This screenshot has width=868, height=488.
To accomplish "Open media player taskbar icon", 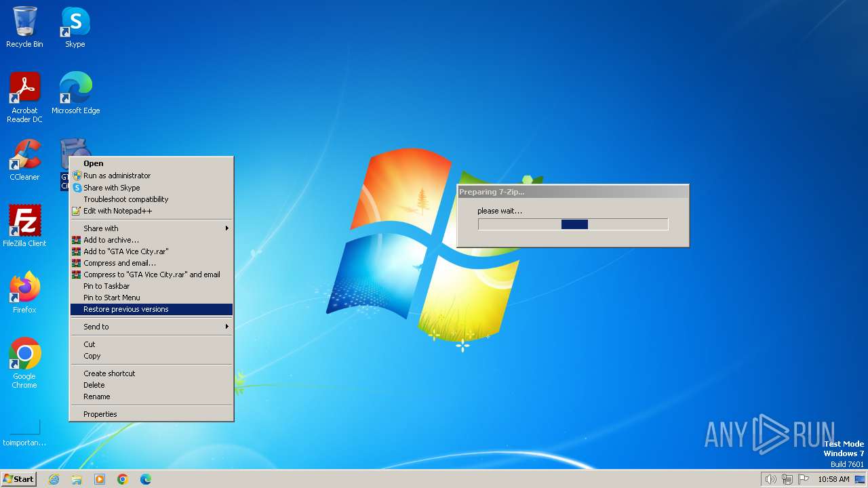I will pos(100,479).
